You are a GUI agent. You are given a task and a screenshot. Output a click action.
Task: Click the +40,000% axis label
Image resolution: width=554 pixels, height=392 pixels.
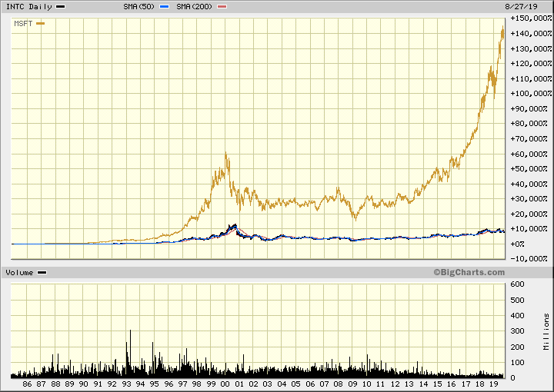(529, 184)
